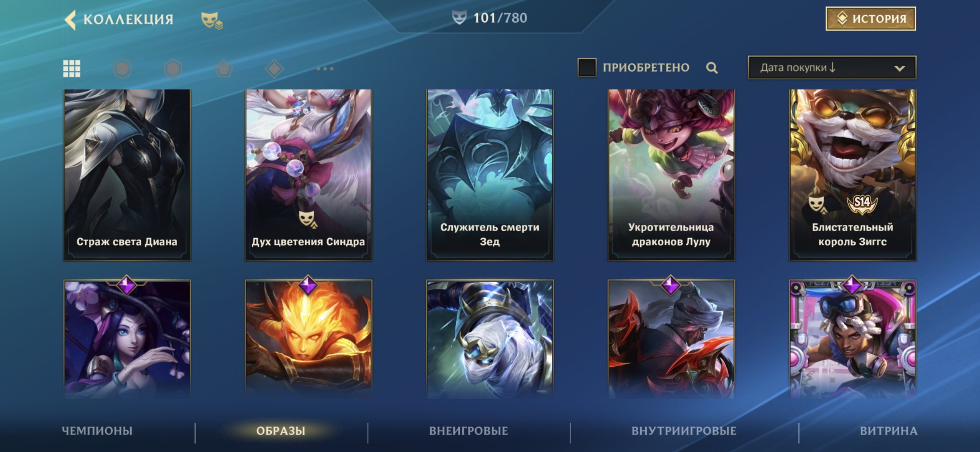The height and width of the screenshot is (452, 980).
Task: Filter by the first circular rarity icon
Action: (x=122, y=69)
